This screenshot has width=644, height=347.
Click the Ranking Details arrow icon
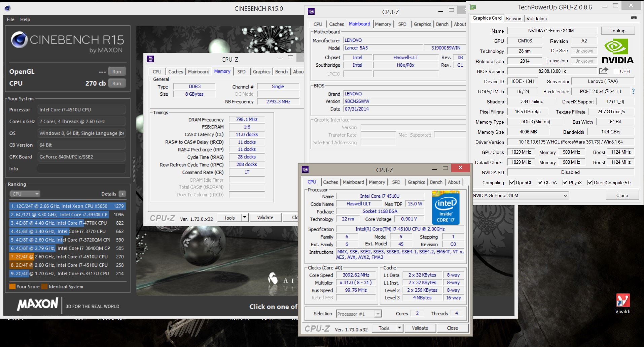[x=122, y=194]
